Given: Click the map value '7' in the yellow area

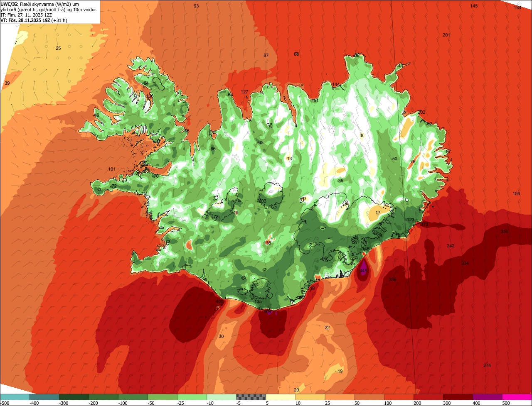Looking at the screenshot, I should click(x=16, y=42).
